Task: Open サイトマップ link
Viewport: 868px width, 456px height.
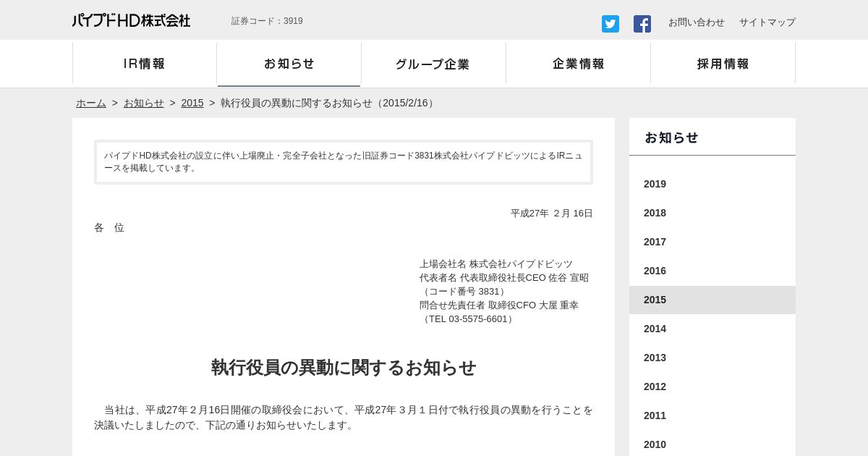Action: click(767, 22)
